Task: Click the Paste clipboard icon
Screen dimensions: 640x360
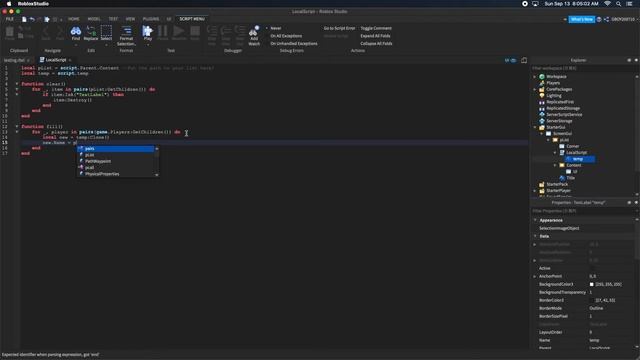Action: (x=9, y=31)
